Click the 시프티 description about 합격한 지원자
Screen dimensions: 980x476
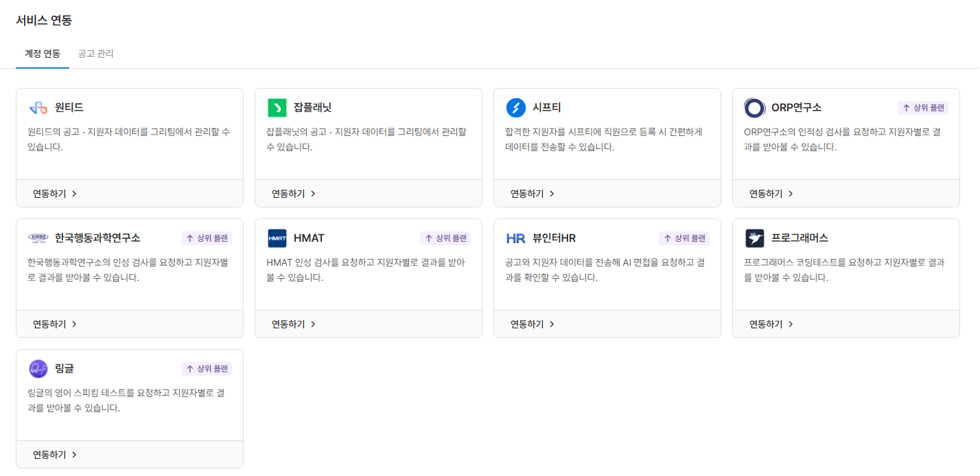pos(604,139)
